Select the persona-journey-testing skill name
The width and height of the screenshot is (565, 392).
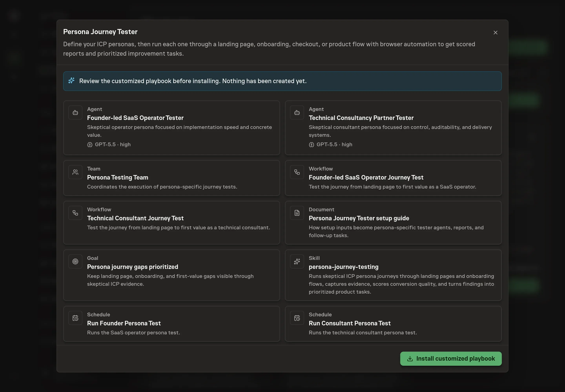(344, 267)
